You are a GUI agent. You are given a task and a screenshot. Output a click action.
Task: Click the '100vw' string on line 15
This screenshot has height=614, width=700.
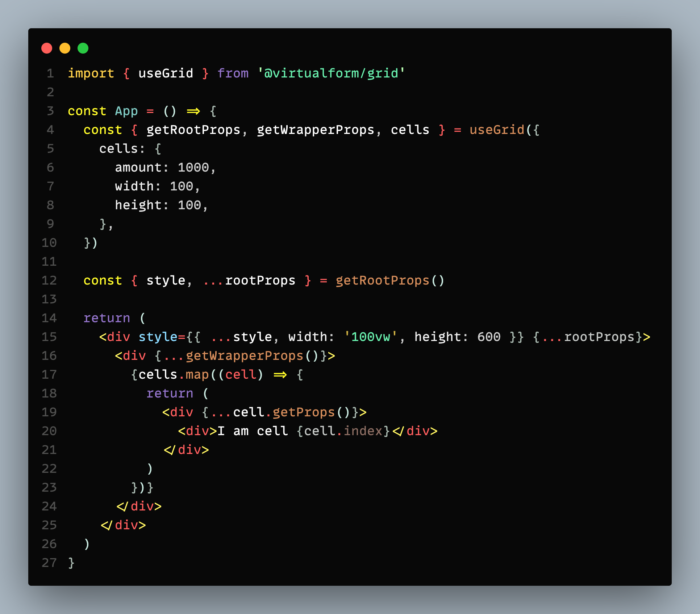[x=370, y=337]
